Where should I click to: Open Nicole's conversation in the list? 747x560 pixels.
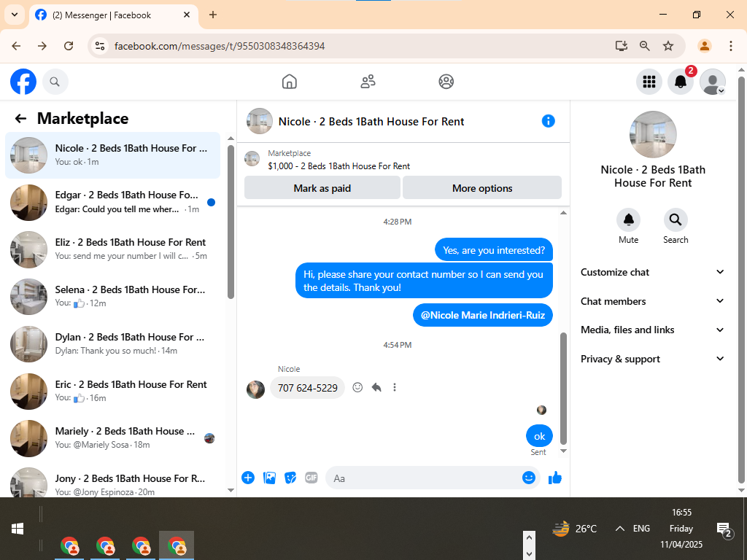[112, 155]
